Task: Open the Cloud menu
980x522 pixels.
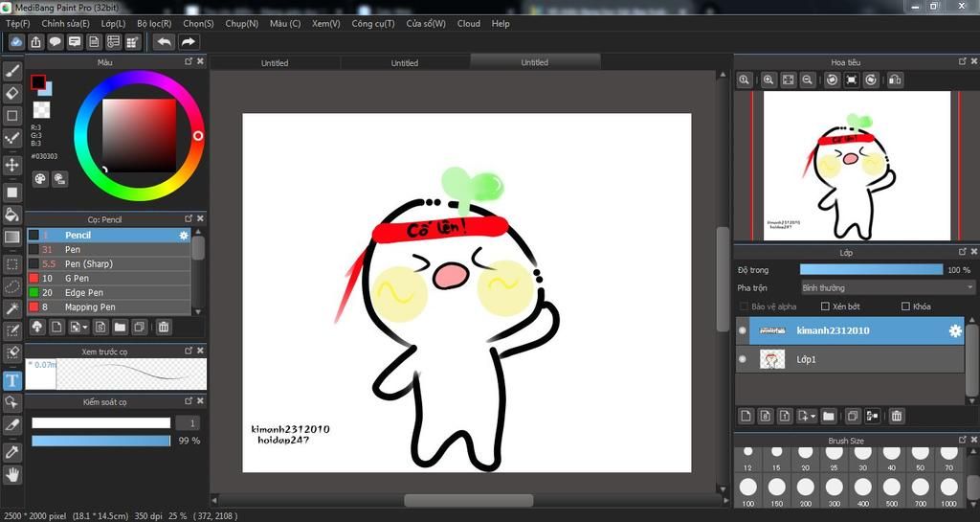Action: click(469, 23)
